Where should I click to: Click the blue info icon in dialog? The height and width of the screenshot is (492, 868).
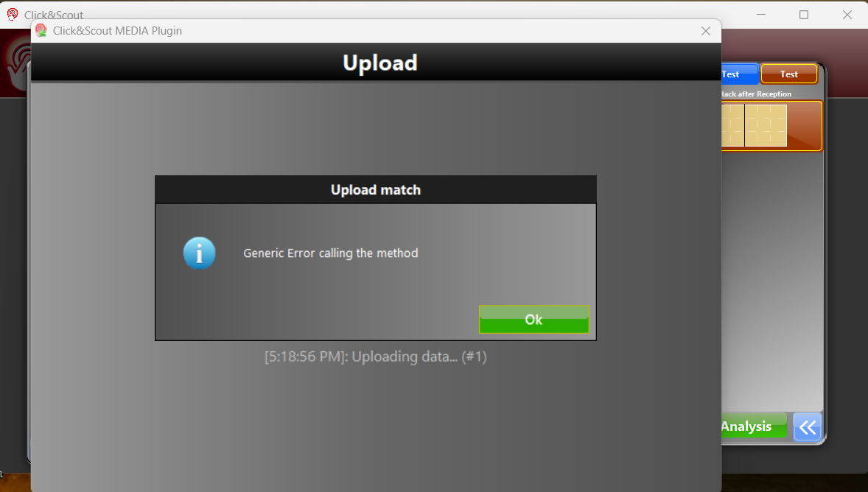[199, 253]
